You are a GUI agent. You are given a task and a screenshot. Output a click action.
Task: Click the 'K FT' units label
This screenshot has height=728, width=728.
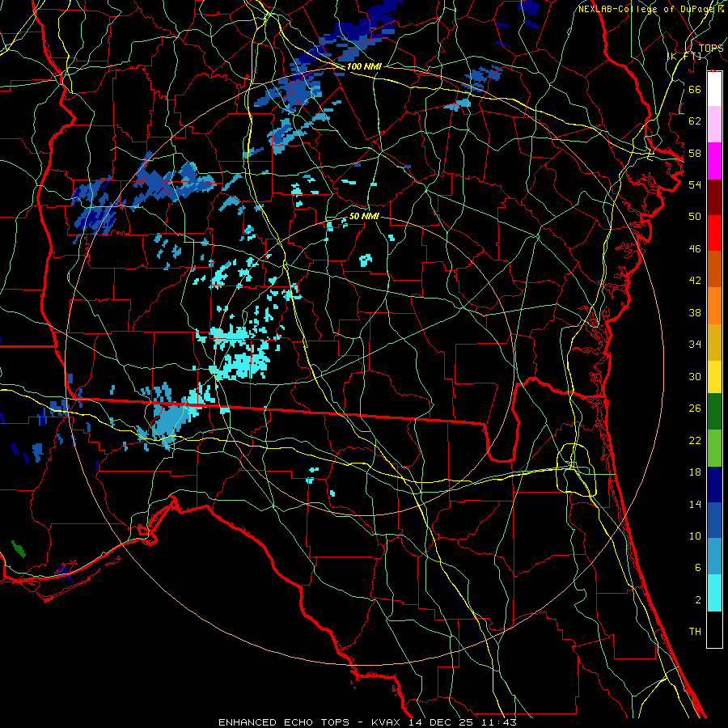coord(685,57)
